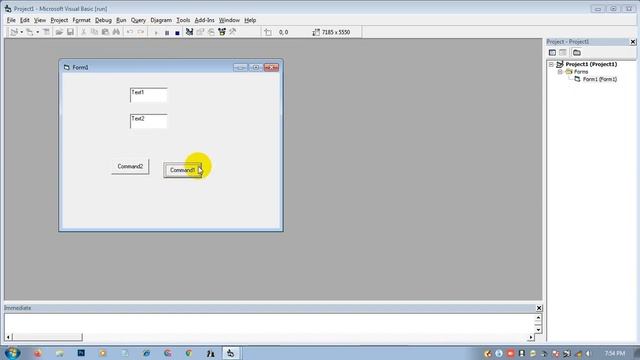640x360 pixels.
Task: Click Immediate window scroll up arrow
Action: point(538,318)
